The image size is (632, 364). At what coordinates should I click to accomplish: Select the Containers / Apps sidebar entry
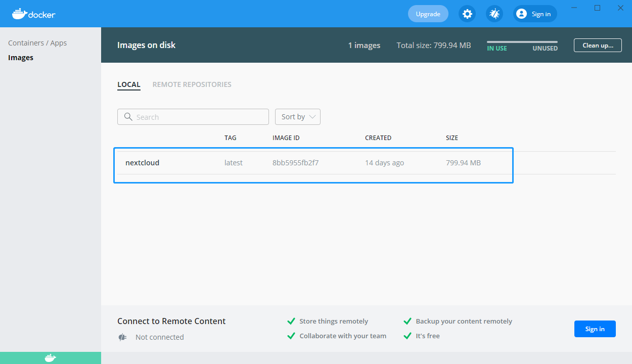(36, 42)
